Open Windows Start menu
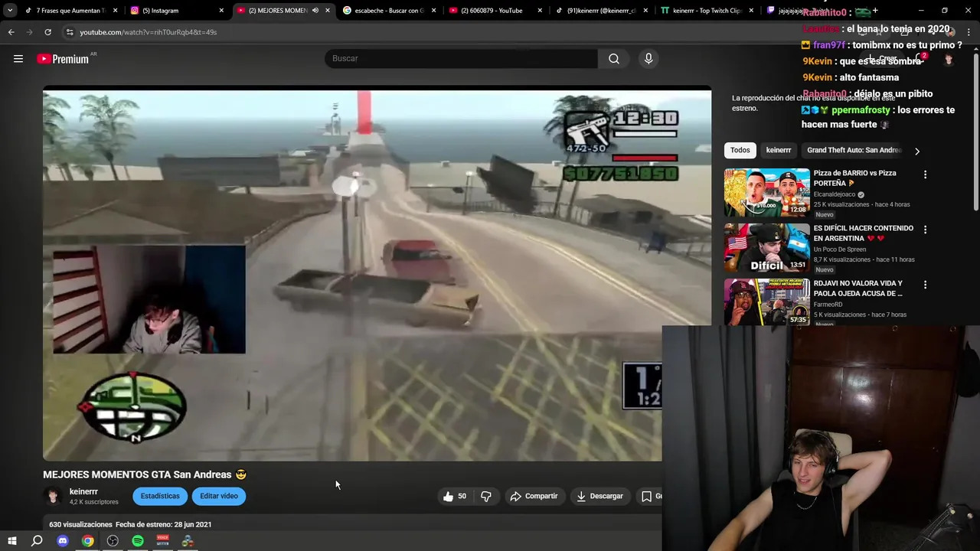Screen dimensions: 980x551 tap(11, 541)
